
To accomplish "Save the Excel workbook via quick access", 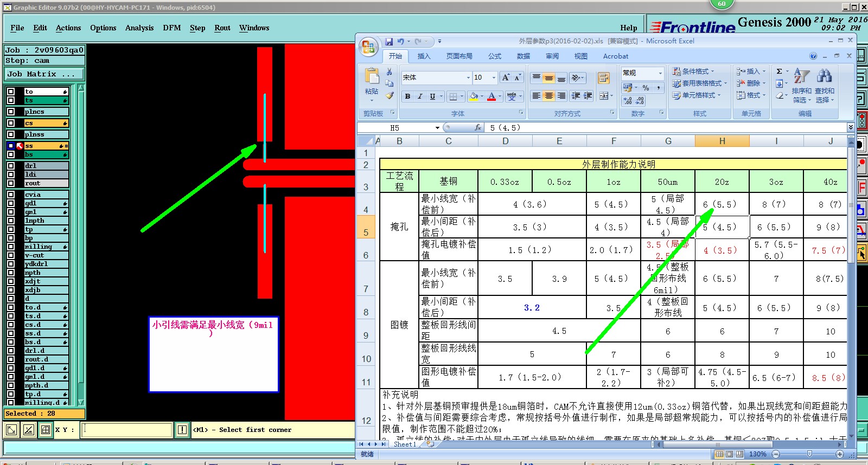I will (389, 41).
